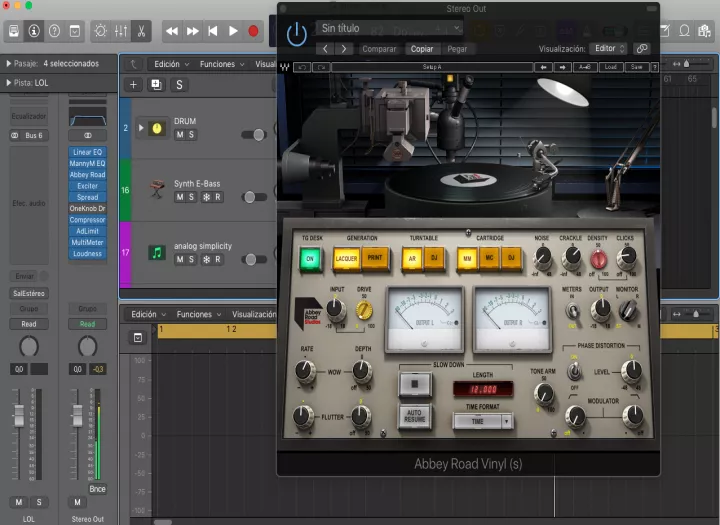
Task: Open the Editors scissors icon
Action: [x=141, y=31]
